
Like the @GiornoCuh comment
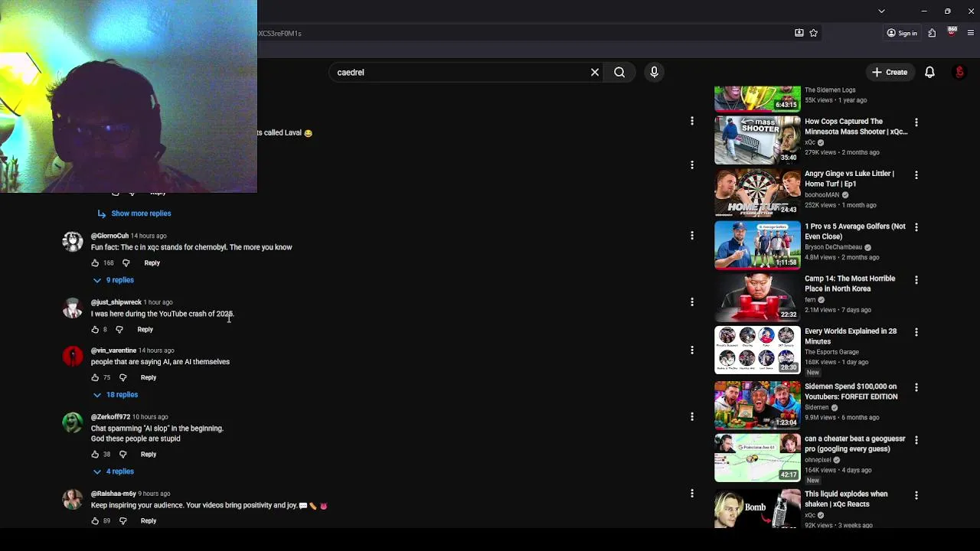pos(95,263)
